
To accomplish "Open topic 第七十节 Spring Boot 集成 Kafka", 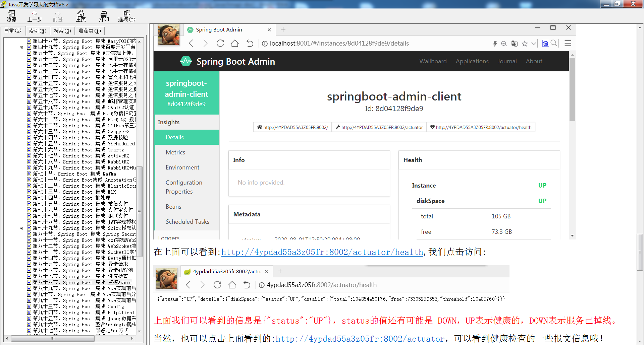I will pos(74,174).
